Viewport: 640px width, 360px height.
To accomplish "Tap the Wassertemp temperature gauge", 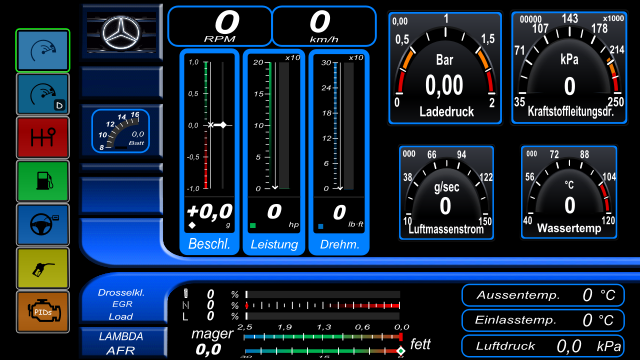I will [x=569, y=192].
